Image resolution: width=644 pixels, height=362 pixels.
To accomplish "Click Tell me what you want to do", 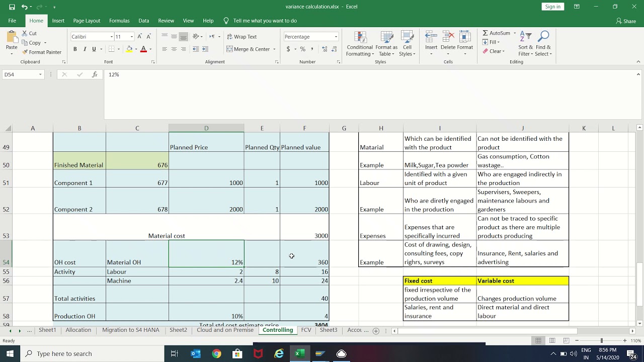I will pyautogui.click(x=265, y=21).
